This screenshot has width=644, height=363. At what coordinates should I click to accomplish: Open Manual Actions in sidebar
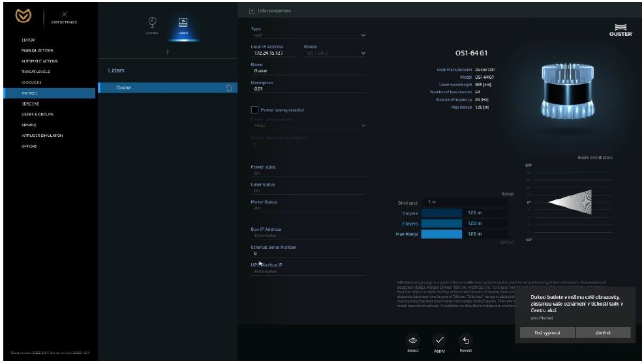37,50
